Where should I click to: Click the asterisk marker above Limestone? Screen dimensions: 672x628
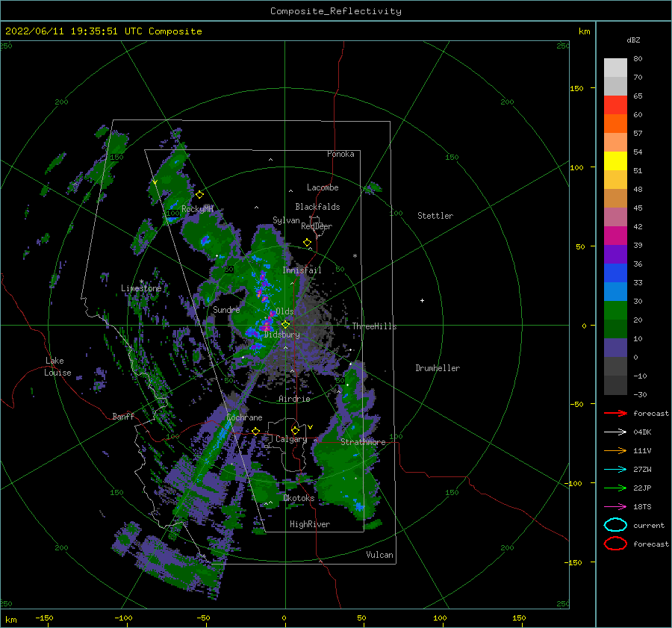point(141,282)
